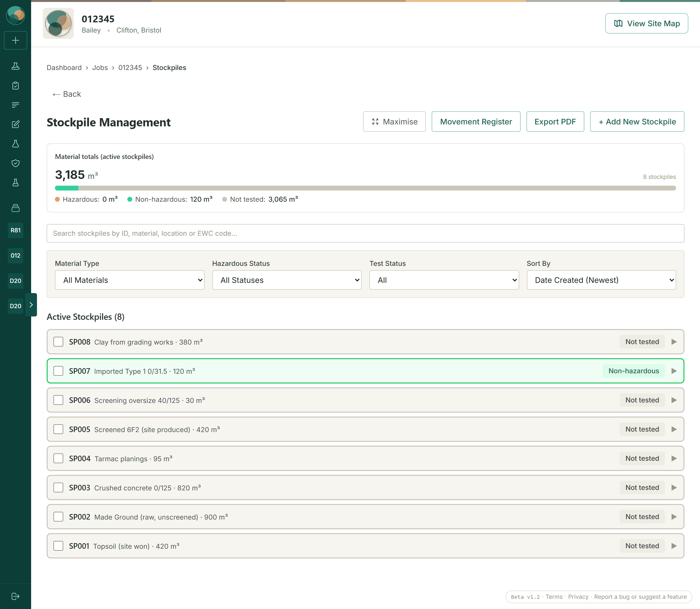700x609 pixels.
Task: Open the Movement Register
Action: click(476, 122)
